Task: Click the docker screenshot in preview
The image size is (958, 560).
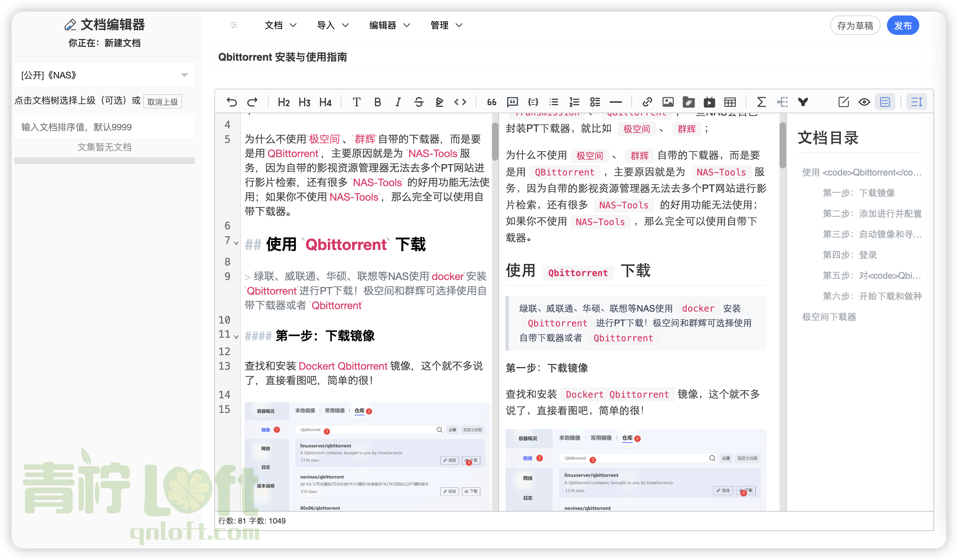Action: pyautogui.click(x=636, y=470)
